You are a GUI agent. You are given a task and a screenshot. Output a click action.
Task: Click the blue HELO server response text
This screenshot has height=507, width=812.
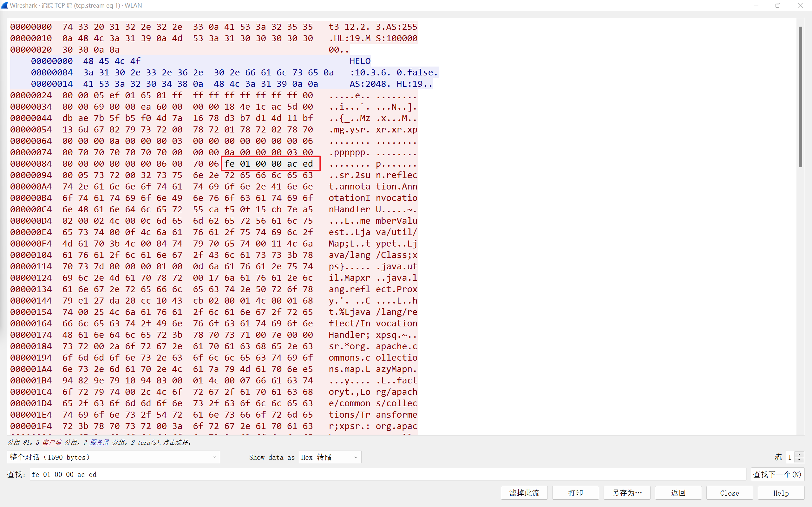(360, 61)
